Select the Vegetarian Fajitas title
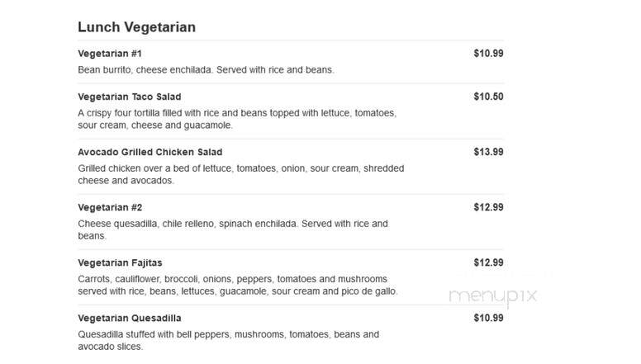641x364 pixels. [120, 262]
